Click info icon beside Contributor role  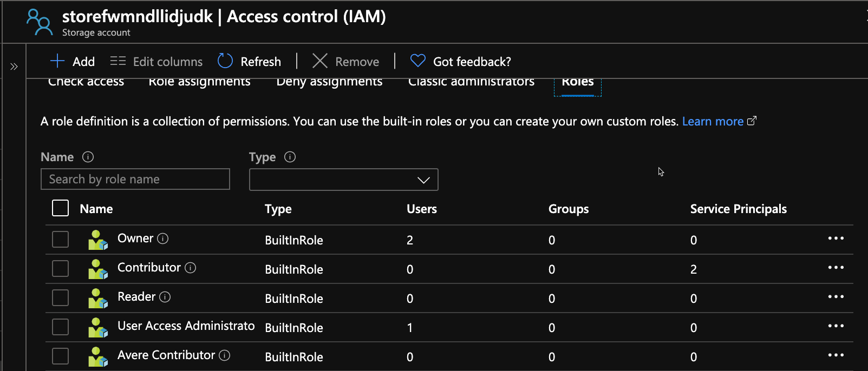point(190,268)
